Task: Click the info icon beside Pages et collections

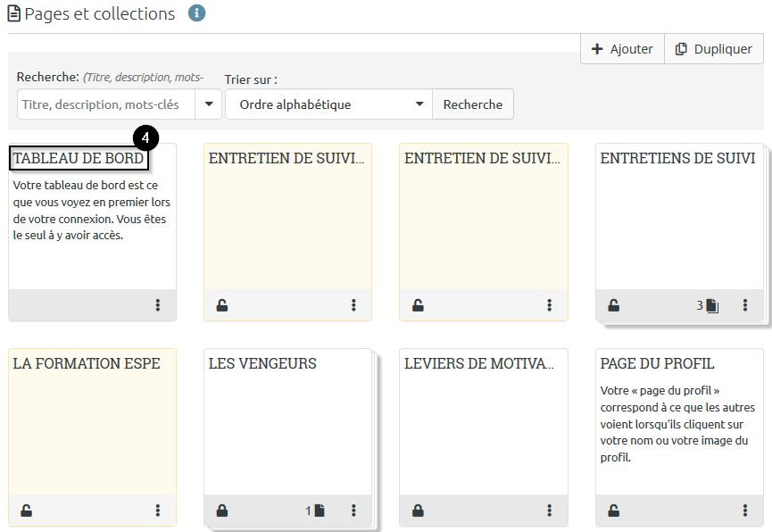Action: (x=197, y=13)
